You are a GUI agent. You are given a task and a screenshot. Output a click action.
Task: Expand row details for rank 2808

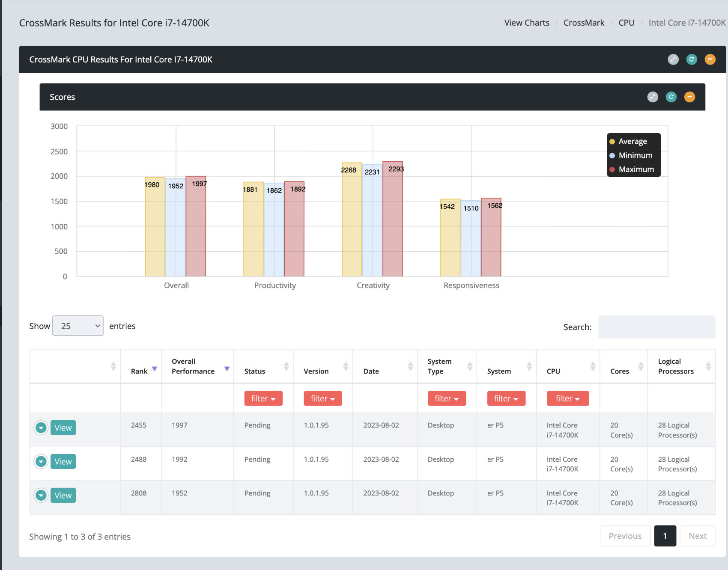click(41, 495)
